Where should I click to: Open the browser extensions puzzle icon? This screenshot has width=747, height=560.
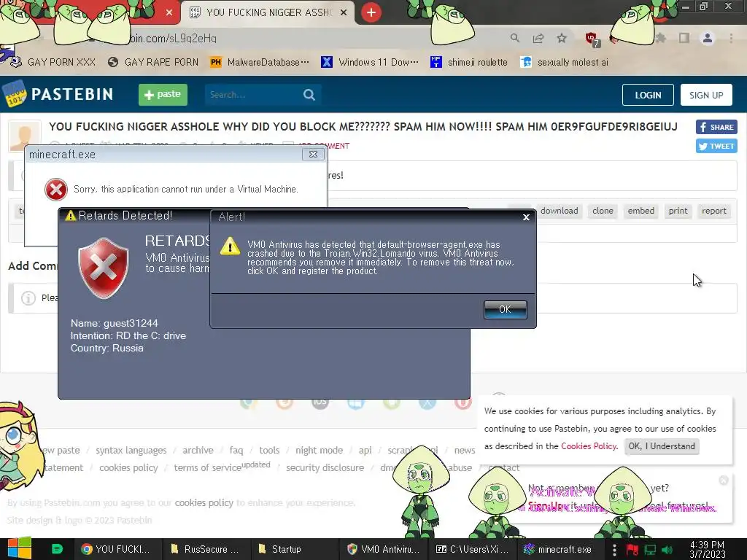pos(661,38)
